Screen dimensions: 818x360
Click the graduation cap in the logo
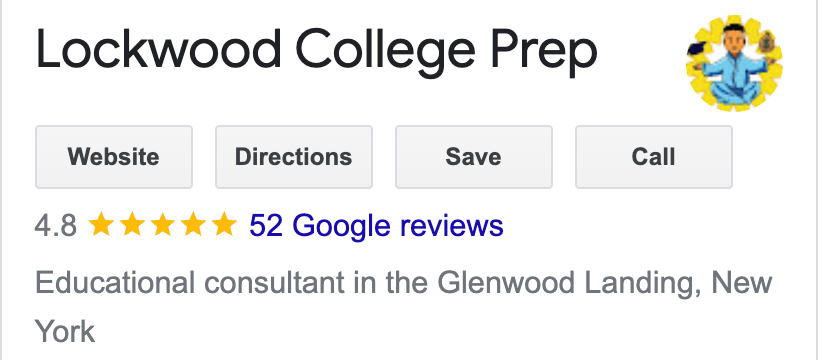pyautogui.click(x=697, y=49)
